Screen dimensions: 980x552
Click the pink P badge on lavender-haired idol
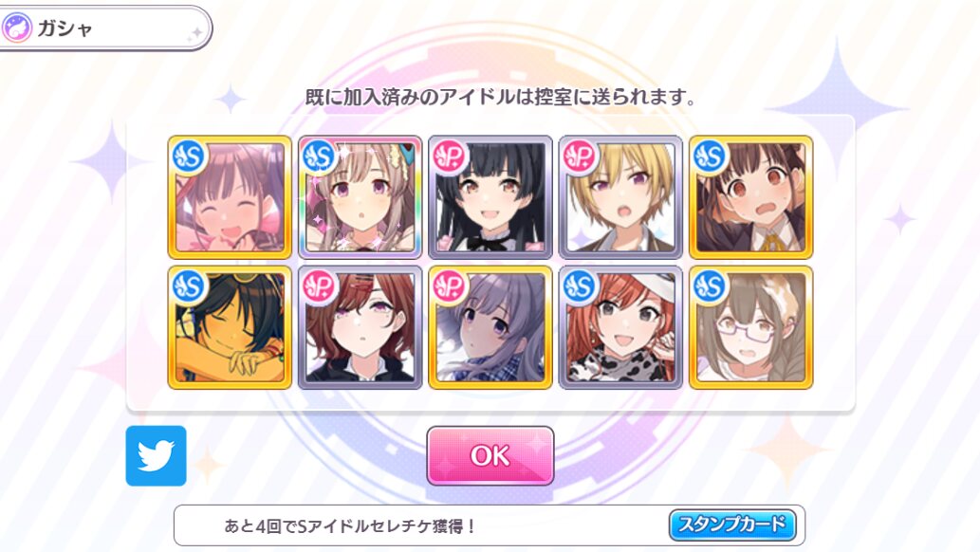(449, 286)
